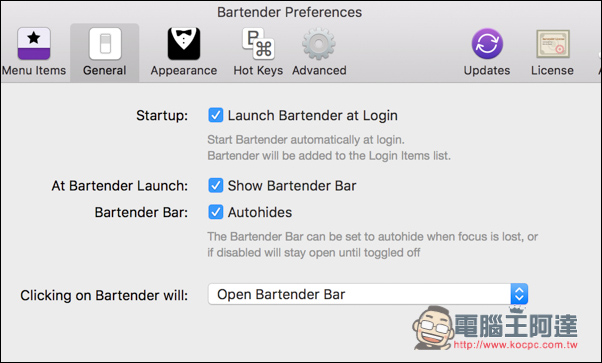The width and height of the screenshot is (602, 363).
Task: Click the At Bartender Launch: label
Action: coord(120,186)
